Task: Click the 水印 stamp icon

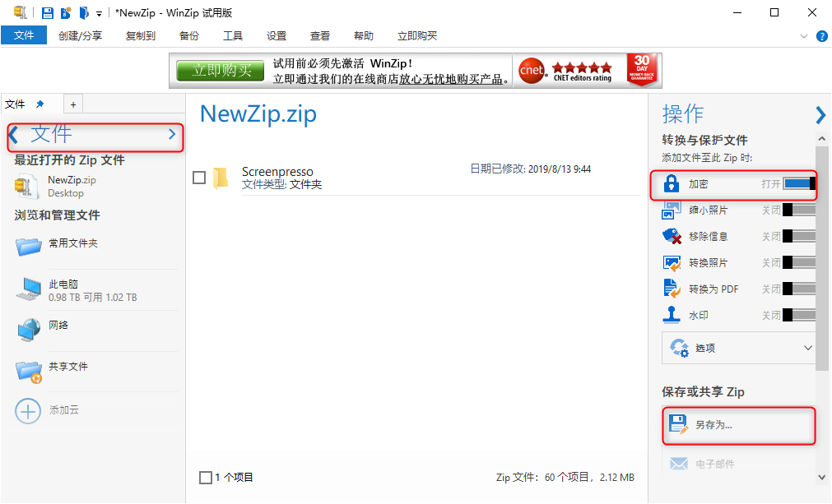Action: [x=672, y=315]
